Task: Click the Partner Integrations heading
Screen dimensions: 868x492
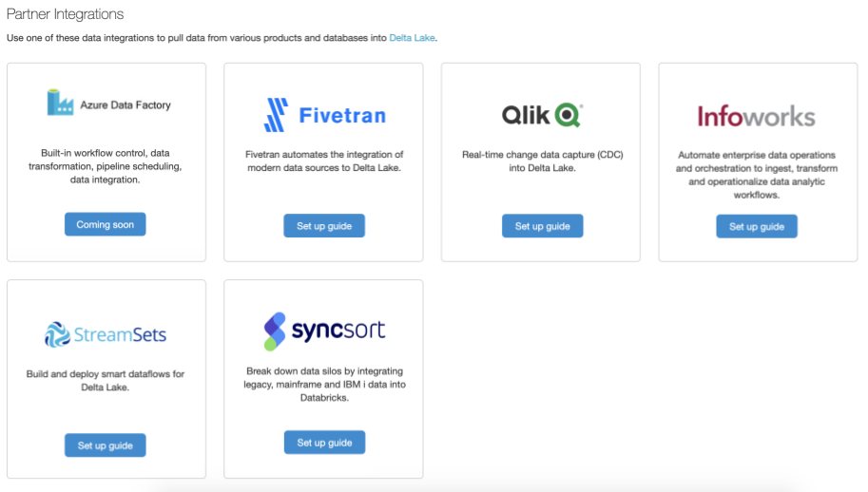Action: [x=65, y=14]
